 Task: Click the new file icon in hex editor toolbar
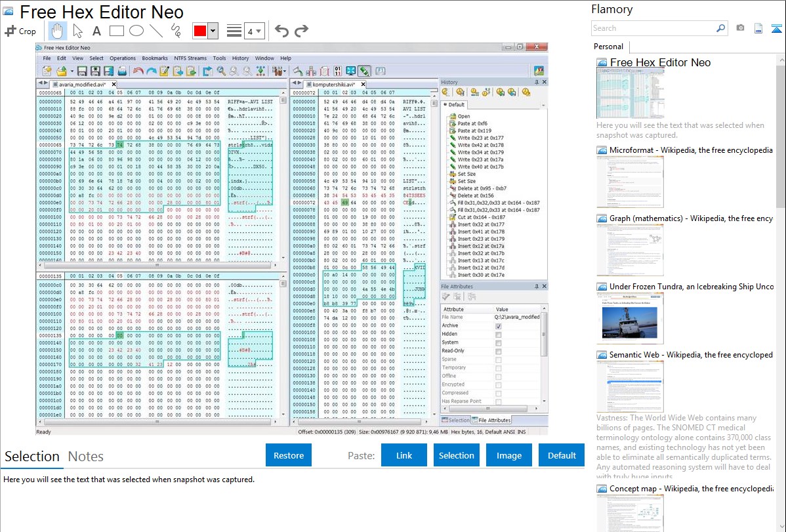tap(48, 72)
